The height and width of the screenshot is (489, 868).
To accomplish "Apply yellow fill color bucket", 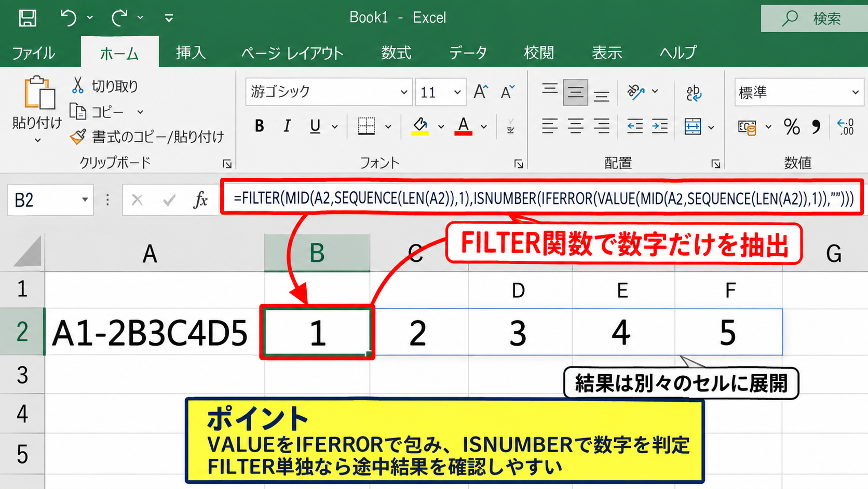I will point(420,126).
